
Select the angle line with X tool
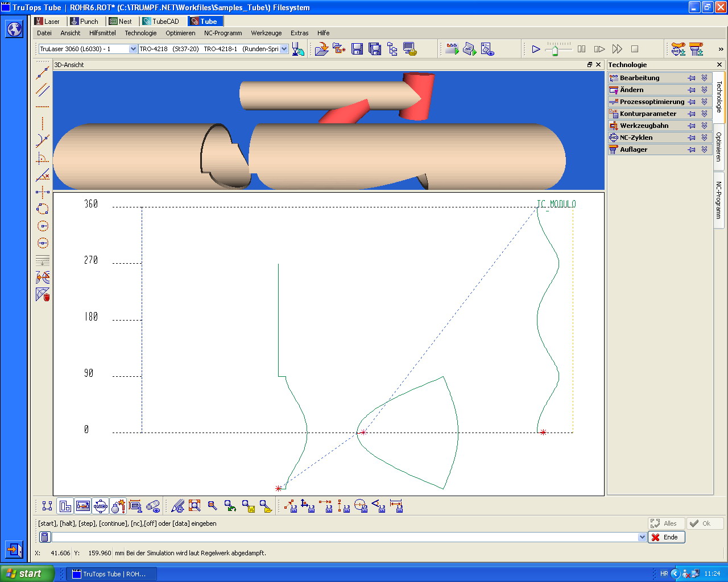pyautogui.click(x=43, y=175)
